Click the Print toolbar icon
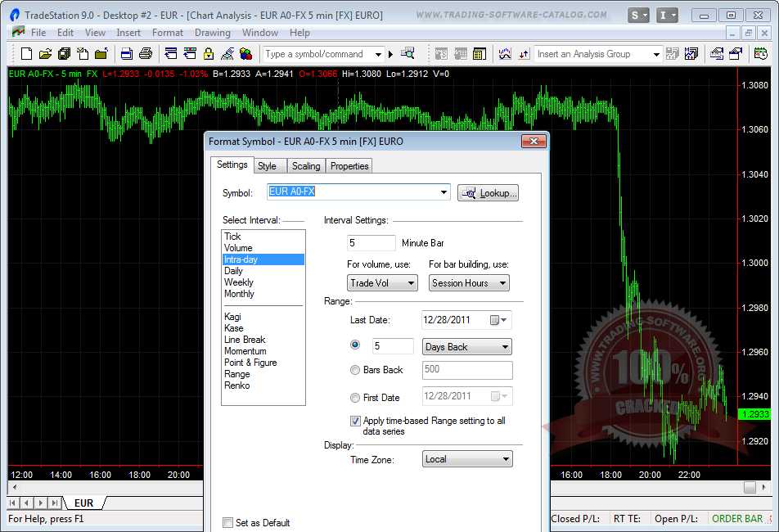This screenshot has height=532, width=779. click(x=146, y=54)
